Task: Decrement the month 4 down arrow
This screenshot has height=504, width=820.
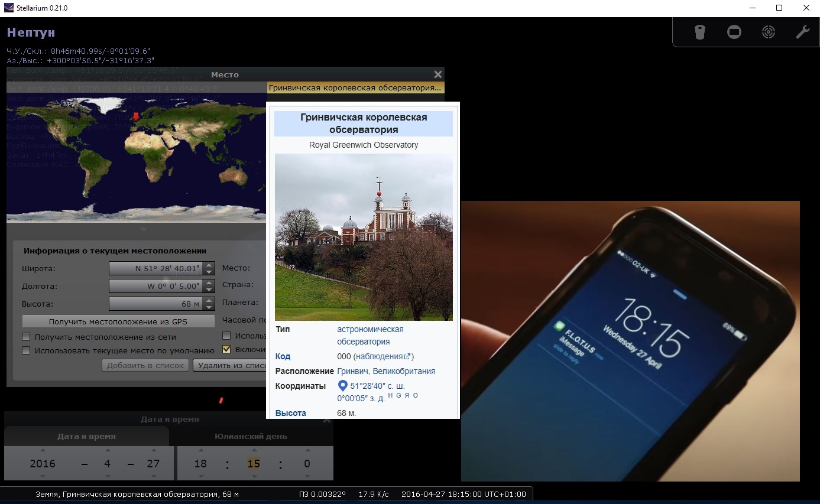Action: pos(107,476)
